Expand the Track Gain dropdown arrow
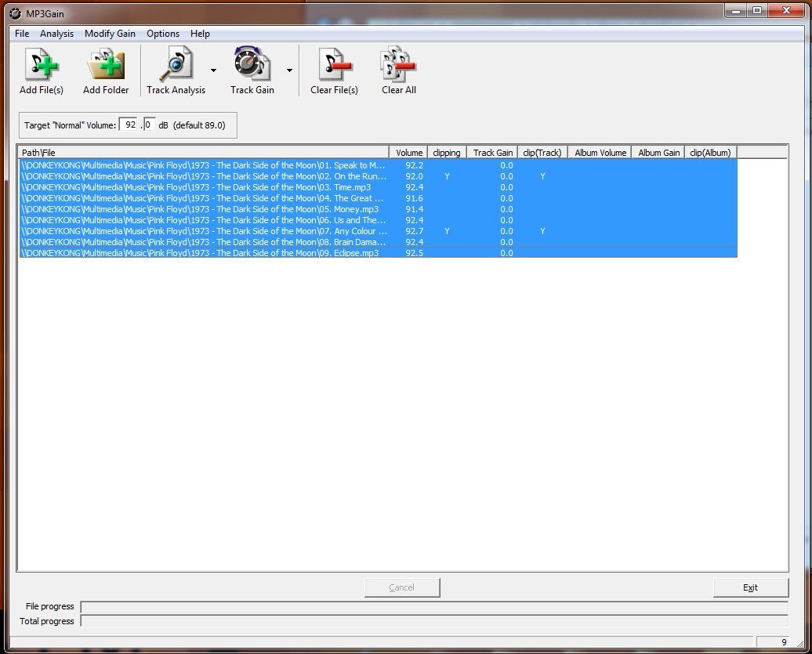Viewport: 812px width, 654px height. (289, 70)
